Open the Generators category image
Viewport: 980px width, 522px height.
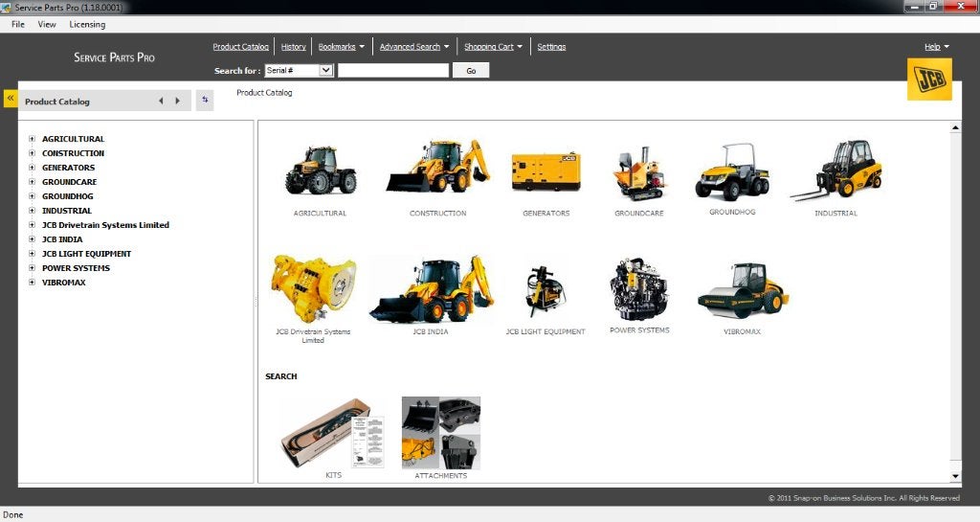pyautogui.click(x=546, y=171)
